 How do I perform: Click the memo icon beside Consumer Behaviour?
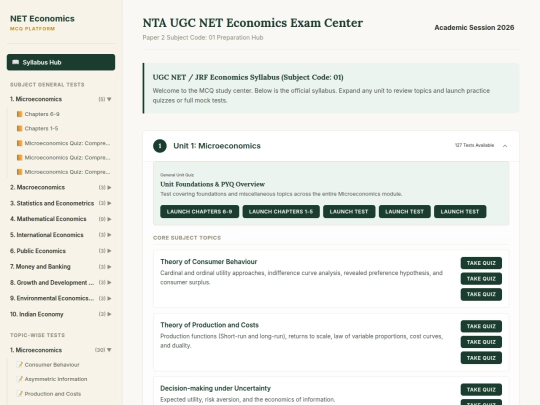20,365
